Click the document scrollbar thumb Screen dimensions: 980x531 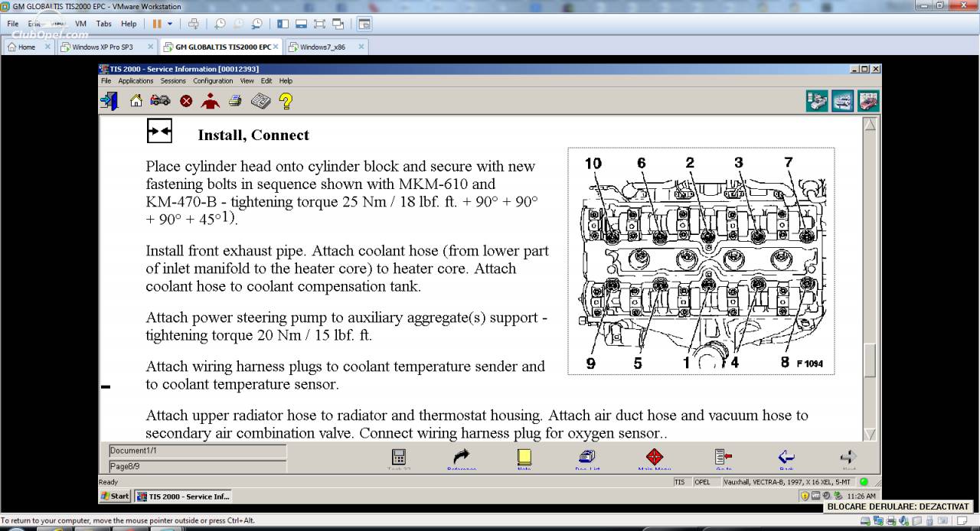coord(870,361)
